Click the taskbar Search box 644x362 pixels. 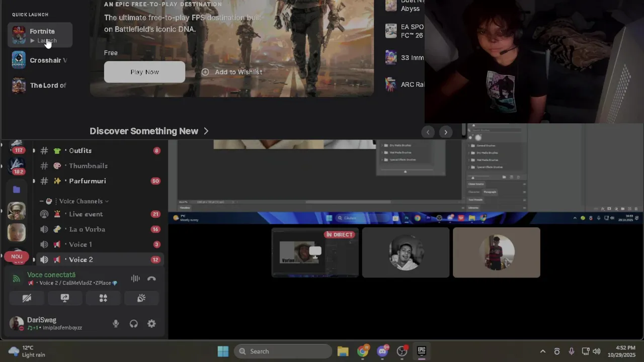[x=283, y=351]
